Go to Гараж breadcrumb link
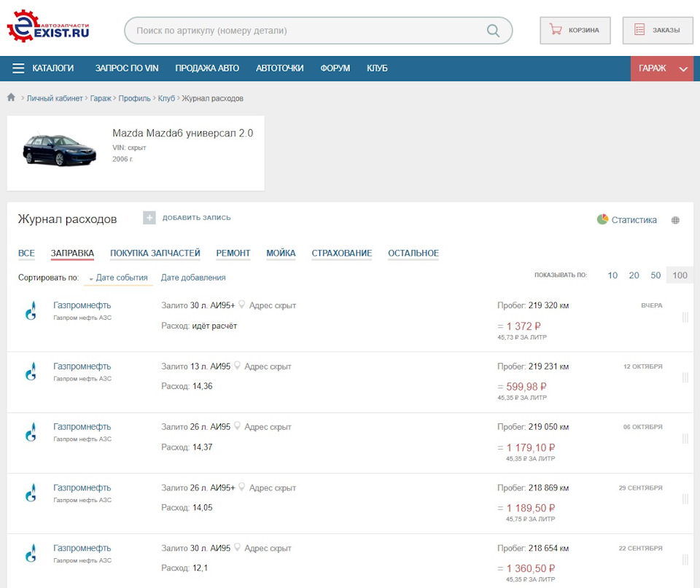This screenshot has height=588, width=700. (x=101, y=98)
